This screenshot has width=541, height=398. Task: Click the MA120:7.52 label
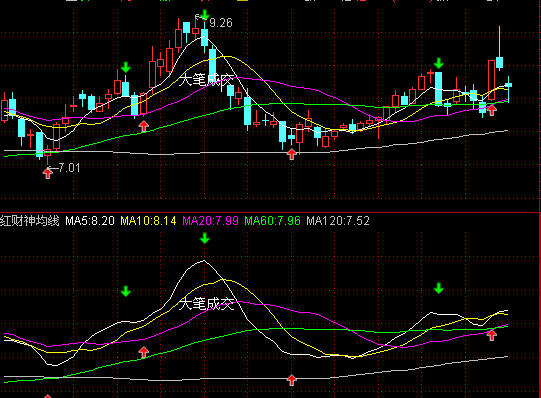[338, 221]
